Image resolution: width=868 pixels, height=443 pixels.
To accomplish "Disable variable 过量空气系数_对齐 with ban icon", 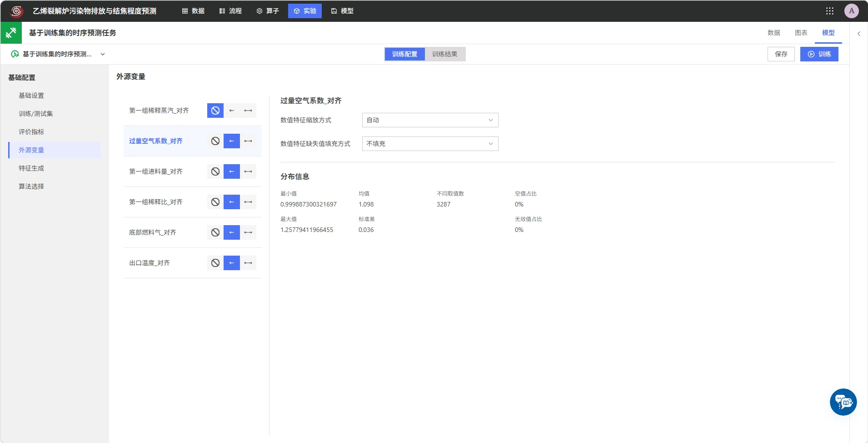I will tap(215, 141).
